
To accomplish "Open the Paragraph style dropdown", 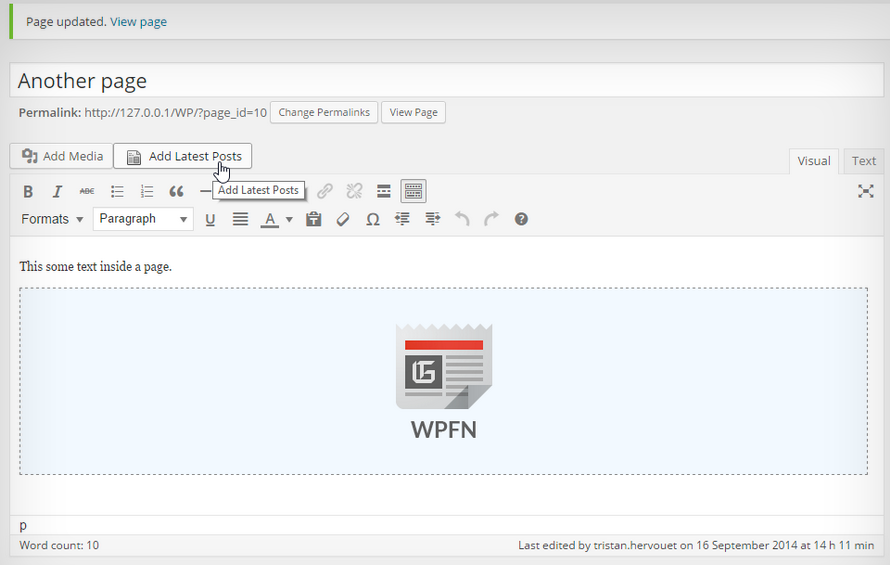I will pos(143,219).
